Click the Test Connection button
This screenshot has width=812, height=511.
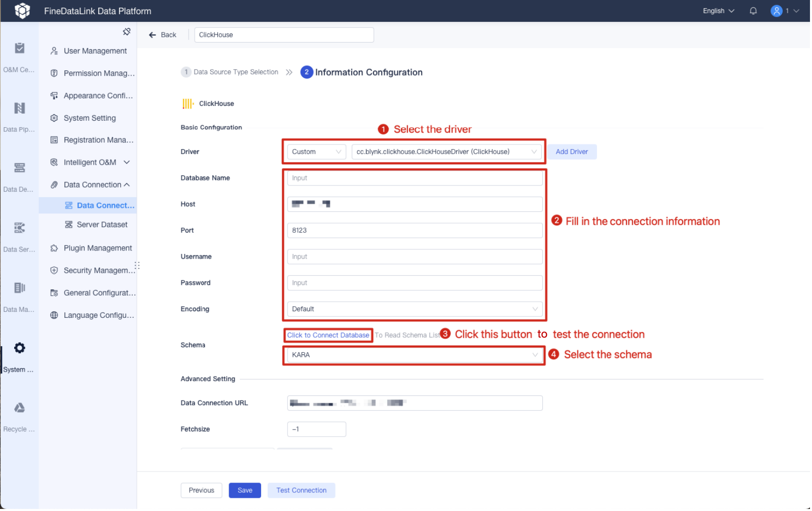(302, 491)
